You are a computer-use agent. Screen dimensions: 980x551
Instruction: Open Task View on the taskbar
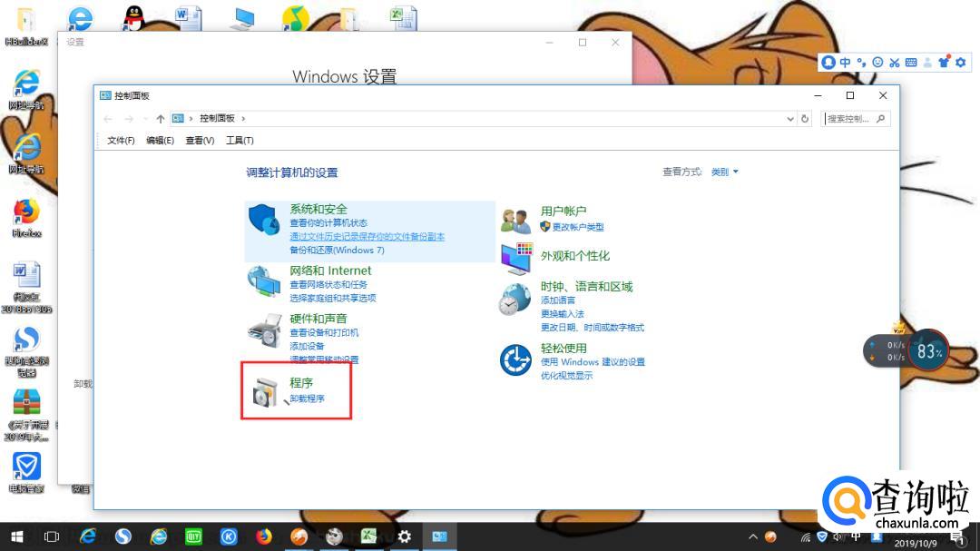(x=52, y=536)
